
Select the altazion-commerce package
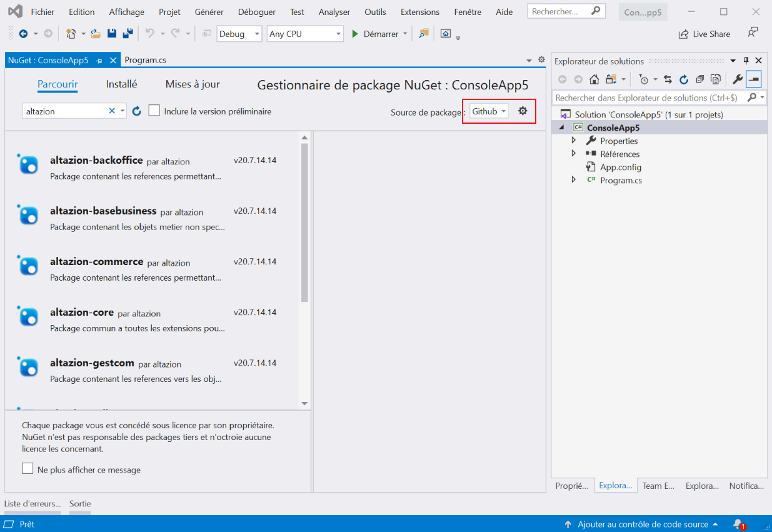pyautogui.click(x=153, y=269)
